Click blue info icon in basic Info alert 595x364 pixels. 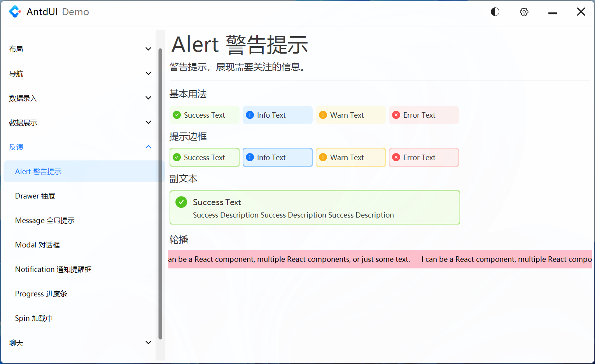click(250, 115)
